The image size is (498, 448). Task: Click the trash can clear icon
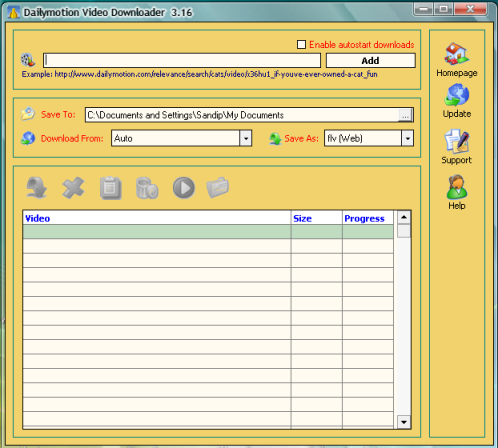147,188
